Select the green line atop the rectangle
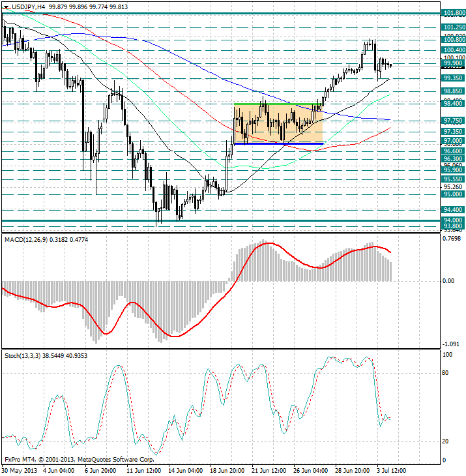 point(278,104)
